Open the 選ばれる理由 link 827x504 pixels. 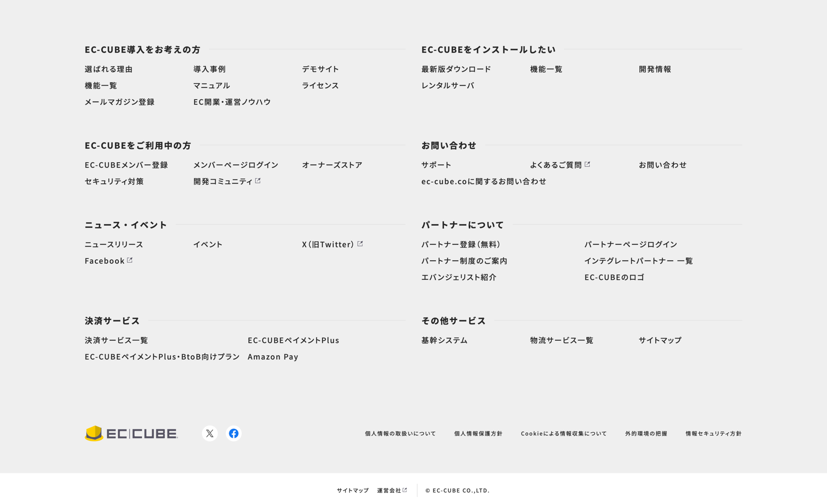[x=109, y=69]
